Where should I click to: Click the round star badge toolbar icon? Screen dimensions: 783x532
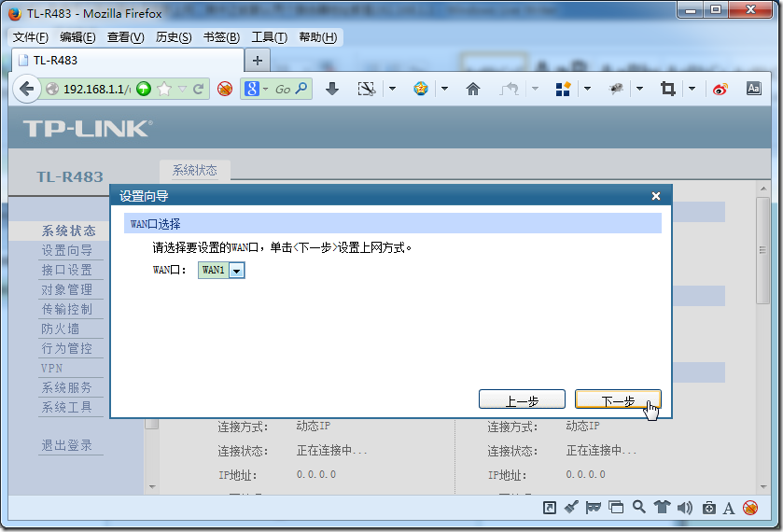pos(421,89)
